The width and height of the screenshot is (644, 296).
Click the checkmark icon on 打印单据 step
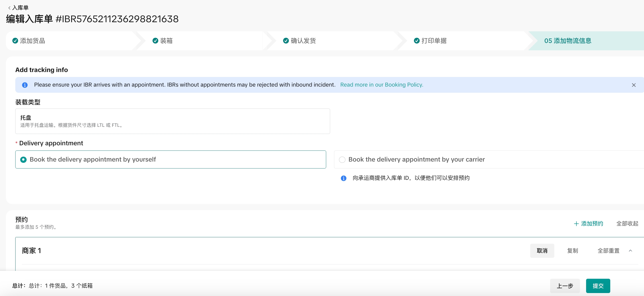click(x=417, y=40)
